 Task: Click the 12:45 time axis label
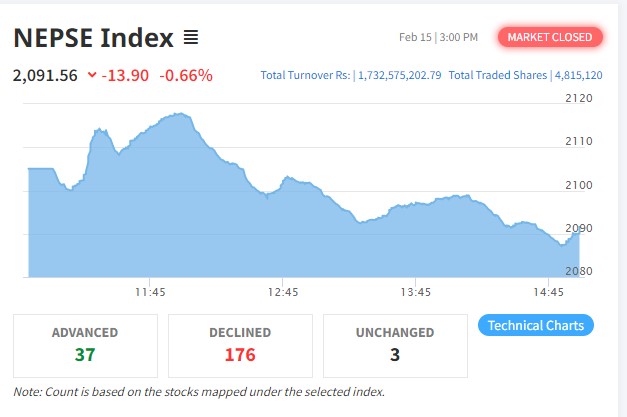[x=283, y=292]
